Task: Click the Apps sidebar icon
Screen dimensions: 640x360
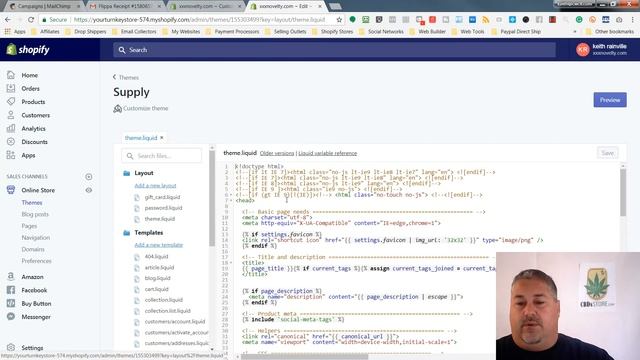Action: (11, 155)
